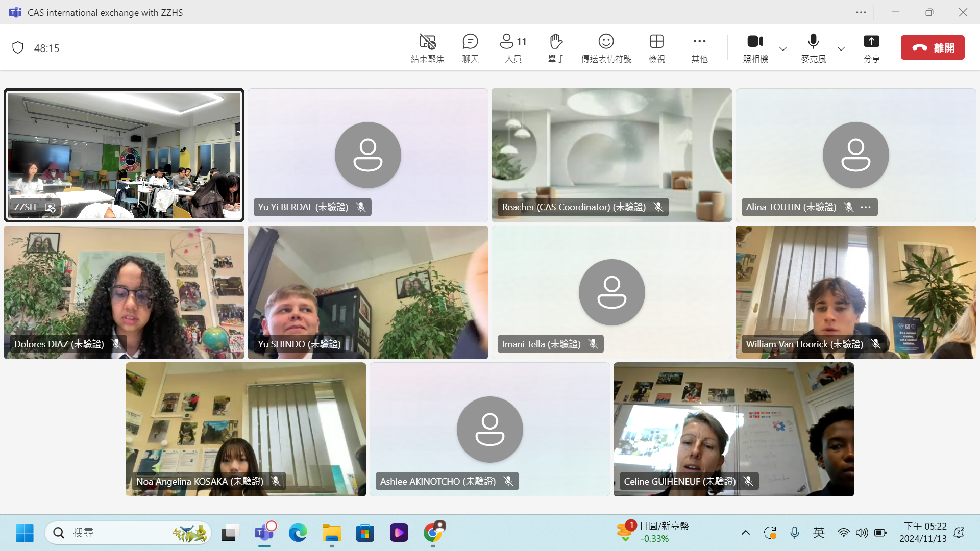Select the ZZSH spotlighted video thumbnail

click(x=124, y=155)
